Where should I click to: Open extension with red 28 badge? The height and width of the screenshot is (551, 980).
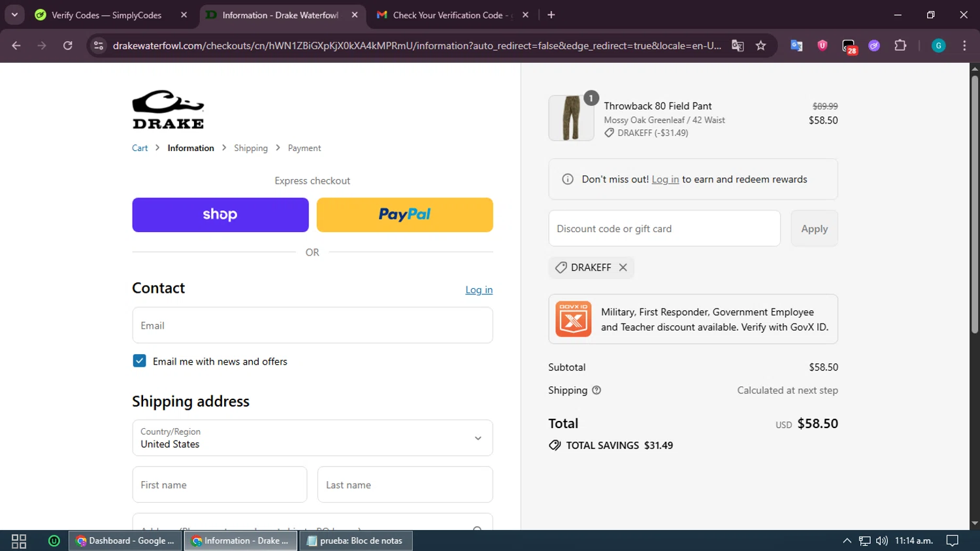[849, 46]
